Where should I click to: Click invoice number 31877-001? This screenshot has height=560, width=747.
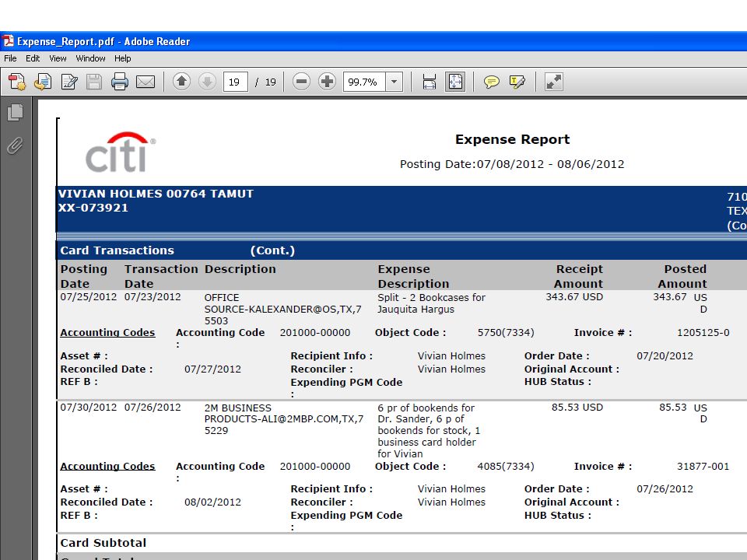click(703, 466)
